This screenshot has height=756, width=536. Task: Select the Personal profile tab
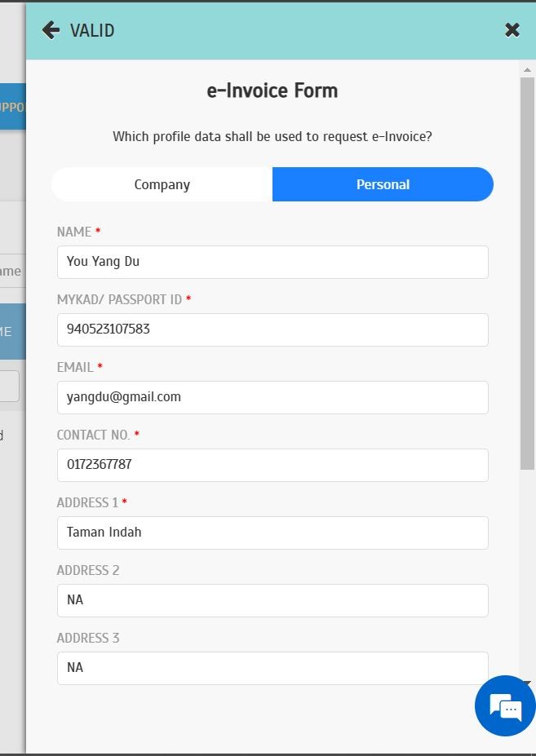383,184
